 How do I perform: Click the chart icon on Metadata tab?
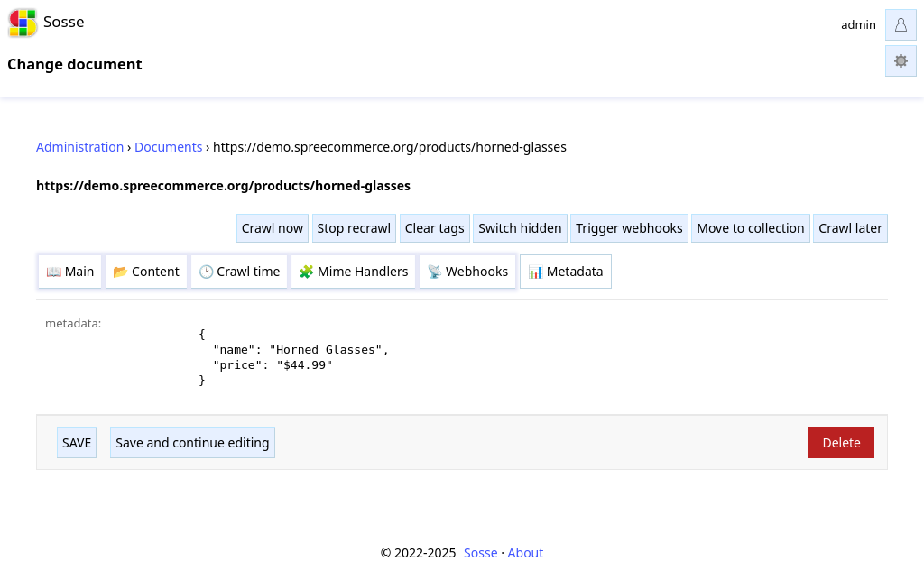pyautogui.click(x=535, y=272)
